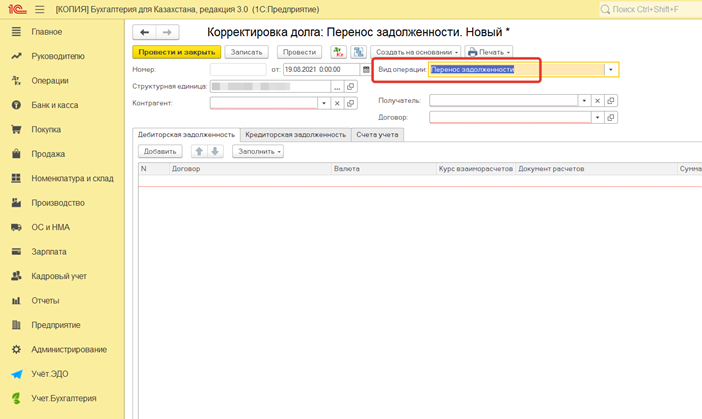Open Администрирование settings in sidebar
Viewport: 702px width, 419px height.
click(x=68, y=349)
